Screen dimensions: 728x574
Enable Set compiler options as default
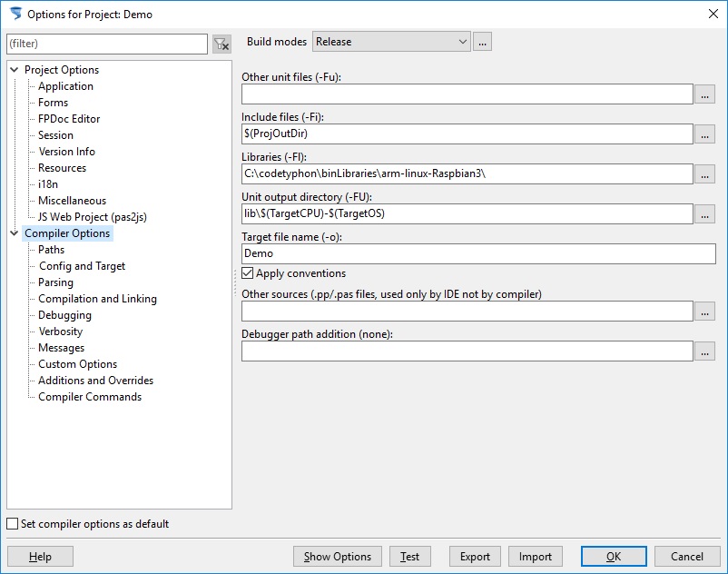pos(13,524)
